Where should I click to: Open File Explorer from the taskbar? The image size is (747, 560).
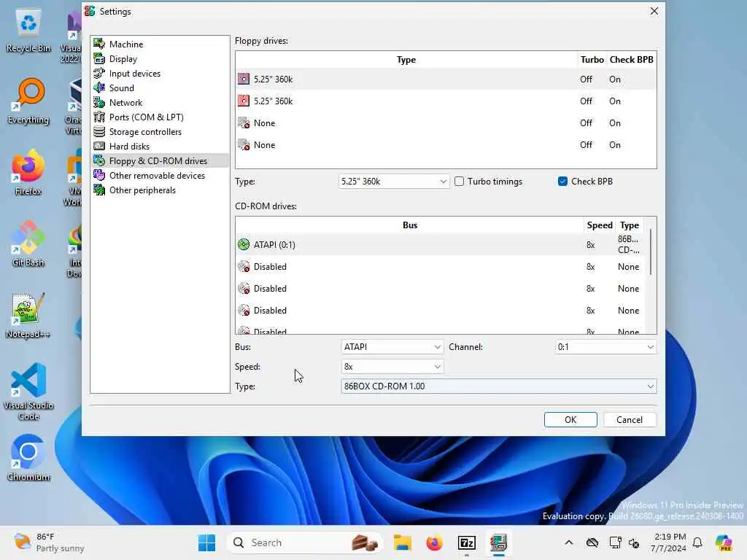point(402,542)
